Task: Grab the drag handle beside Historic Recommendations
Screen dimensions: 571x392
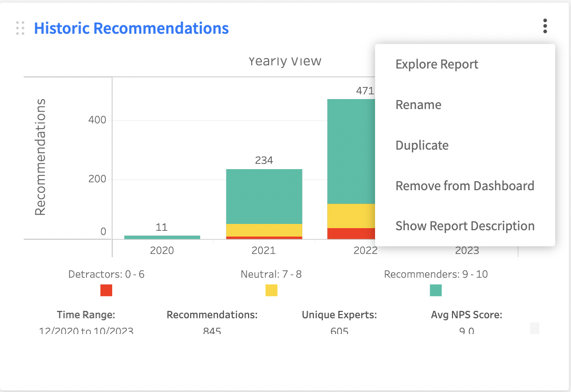Action: coord(21,28)
